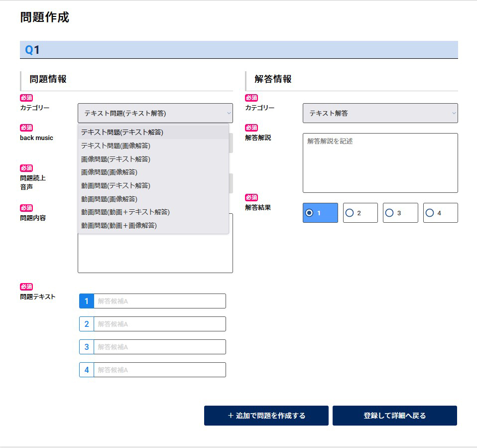
Task: Click answer candidate field number 4
Action: [x=159, y=370]
